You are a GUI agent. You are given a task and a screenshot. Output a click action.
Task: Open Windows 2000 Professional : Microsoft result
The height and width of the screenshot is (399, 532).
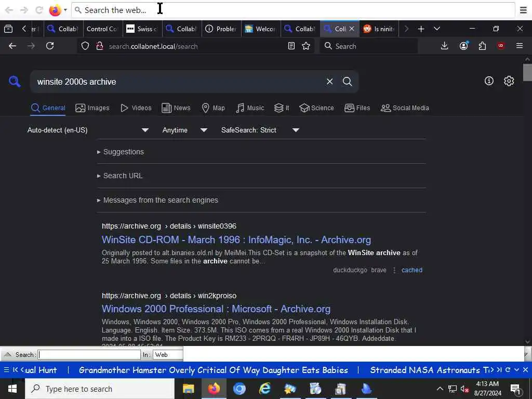coord(216,309)
